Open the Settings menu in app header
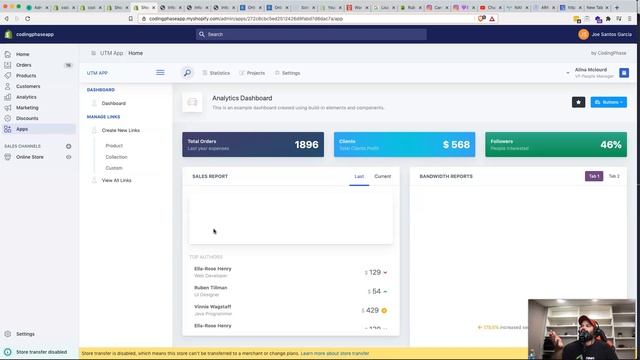Screen dimensions: 640x360 (x=287, y=73)
